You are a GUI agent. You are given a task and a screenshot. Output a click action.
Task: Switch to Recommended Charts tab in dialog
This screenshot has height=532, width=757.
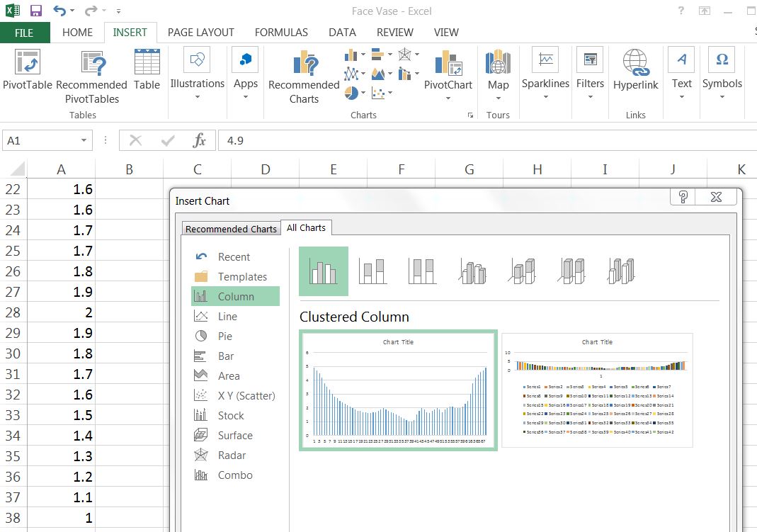232,229
